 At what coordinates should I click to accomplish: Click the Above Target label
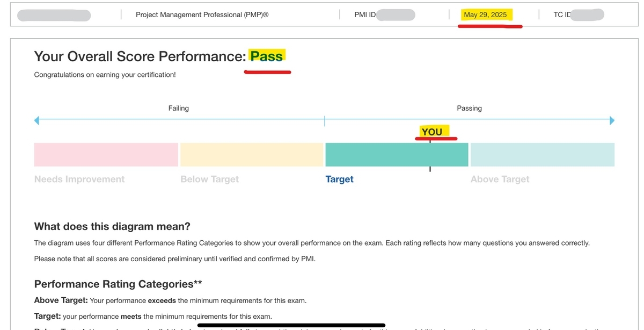pyautogui.click(x=500, y=180)
